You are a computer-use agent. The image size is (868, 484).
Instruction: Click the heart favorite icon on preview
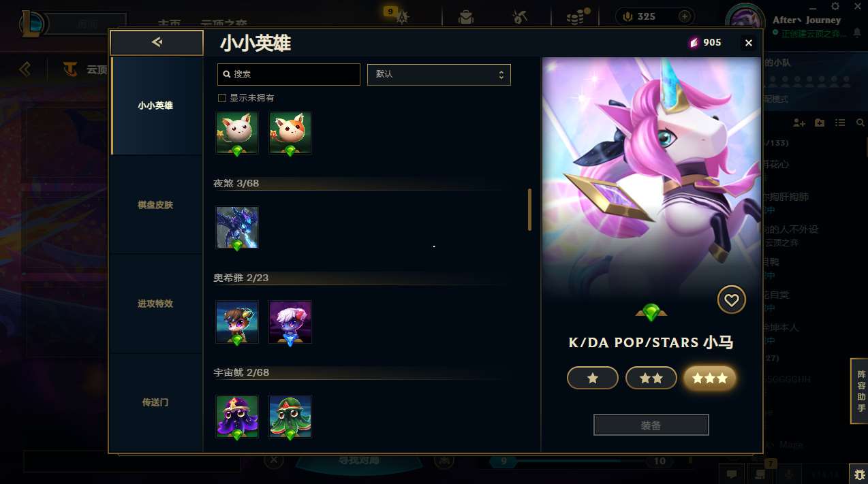732,300
